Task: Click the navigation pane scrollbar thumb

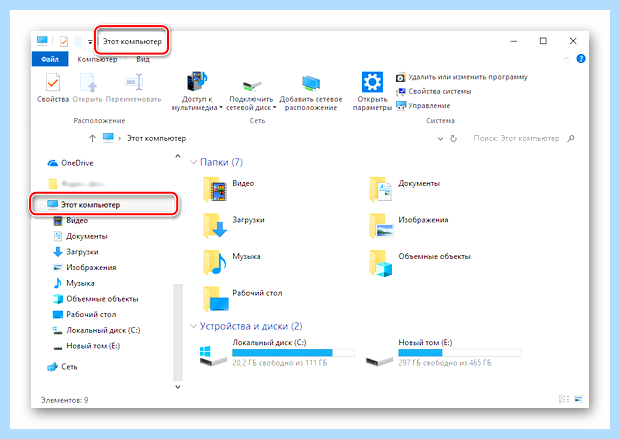Action: (x=178, y=332)
